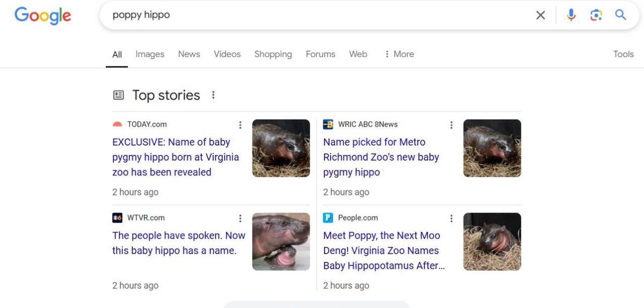Start voice search with the microphone icon
The height and width of the screenshot is (308, 644).
571,15
